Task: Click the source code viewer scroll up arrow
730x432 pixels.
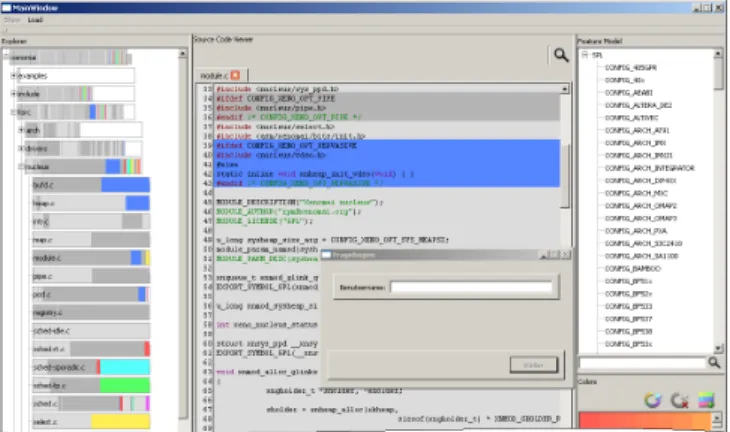Action: click(565, 88)
